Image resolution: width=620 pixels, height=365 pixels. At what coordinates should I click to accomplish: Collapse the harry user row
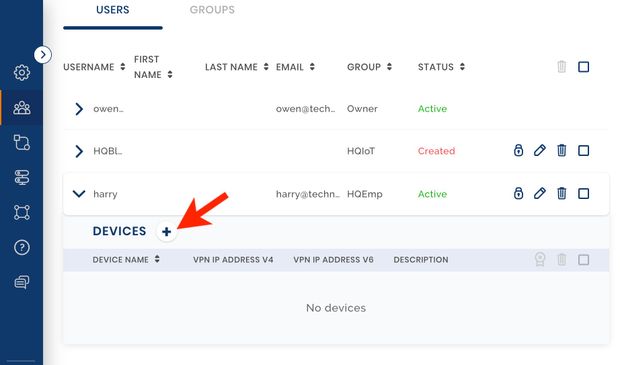coord(79,194)
